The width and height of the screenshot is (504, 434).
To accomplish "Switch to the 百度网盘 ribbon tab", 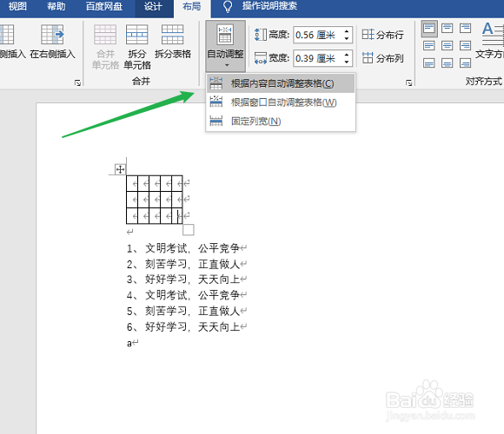I will [x=104, y=6].
